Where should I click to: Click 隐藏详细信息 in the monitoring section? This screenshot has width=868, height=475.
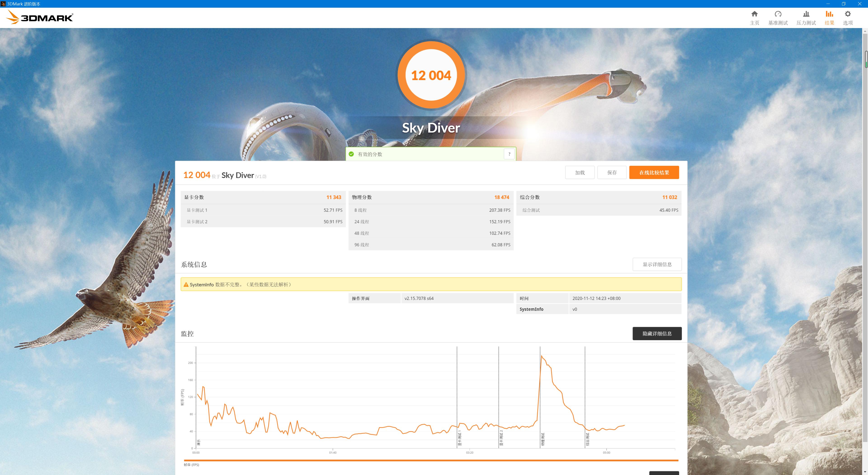coord(657,333)
